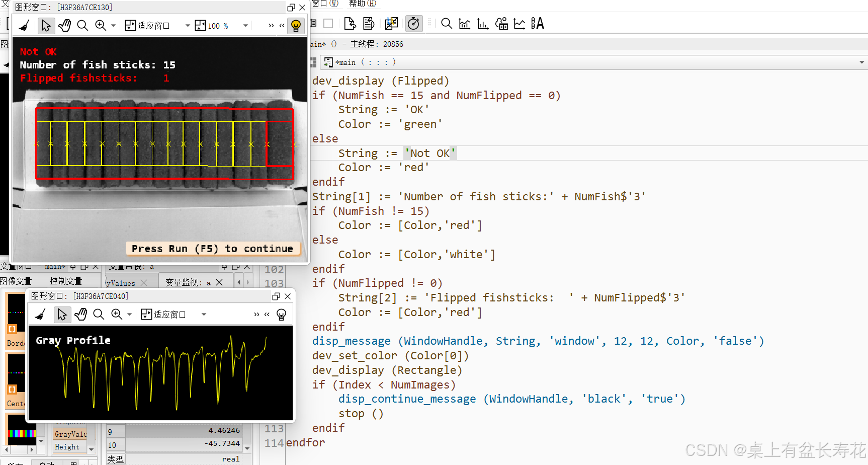The width and height of the screenshot is (868, 465).
Task: Click the scroll left arrow under image variables
Action: [7, 449]
